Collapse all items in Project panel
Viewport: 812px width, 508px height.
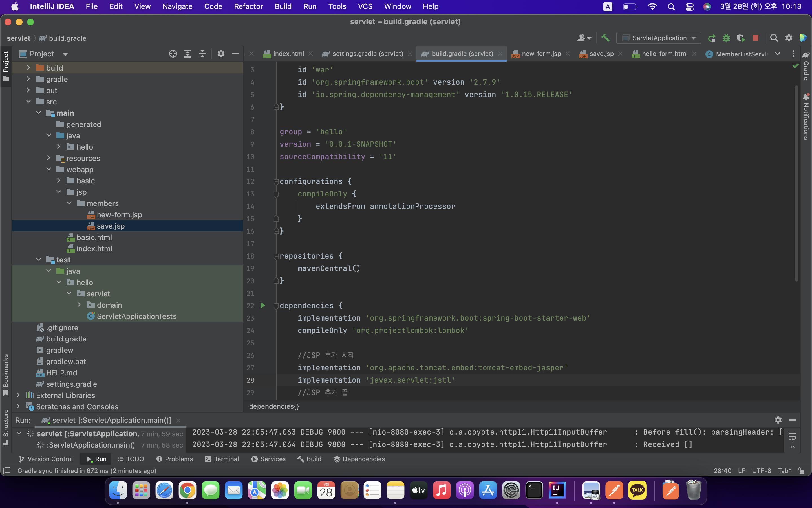pos(202,54)
